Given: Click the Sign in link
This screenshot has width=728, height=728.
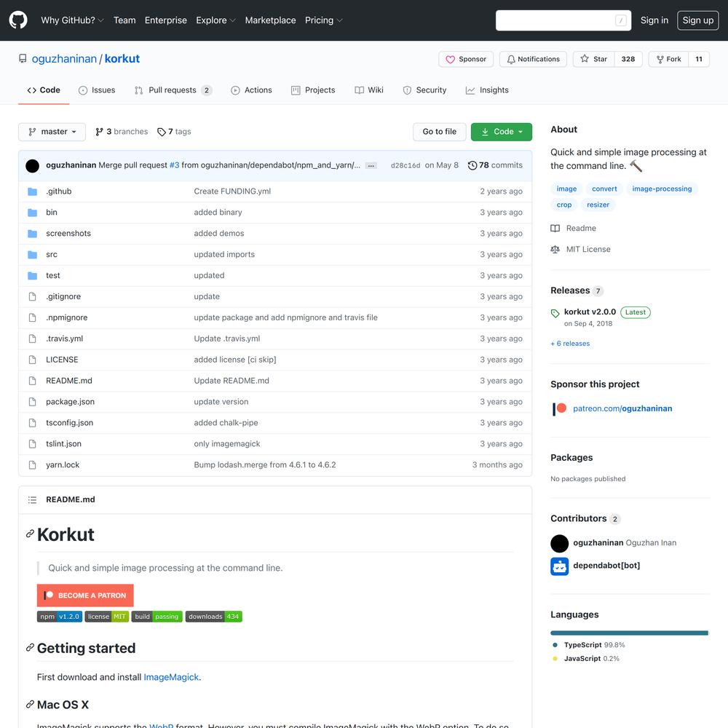Looking at the screenshot, I should (654, 20).
